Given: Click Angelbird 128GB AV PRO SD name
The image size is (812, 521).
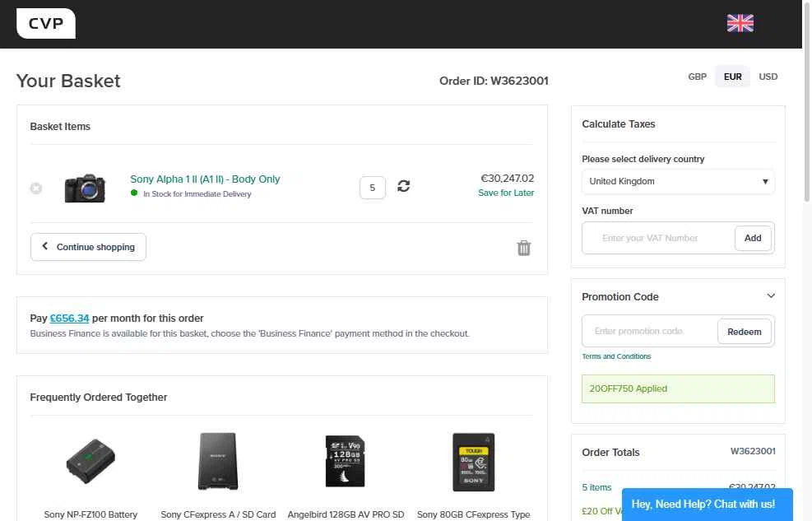Looking at the screenshot, I should point(346,514).
